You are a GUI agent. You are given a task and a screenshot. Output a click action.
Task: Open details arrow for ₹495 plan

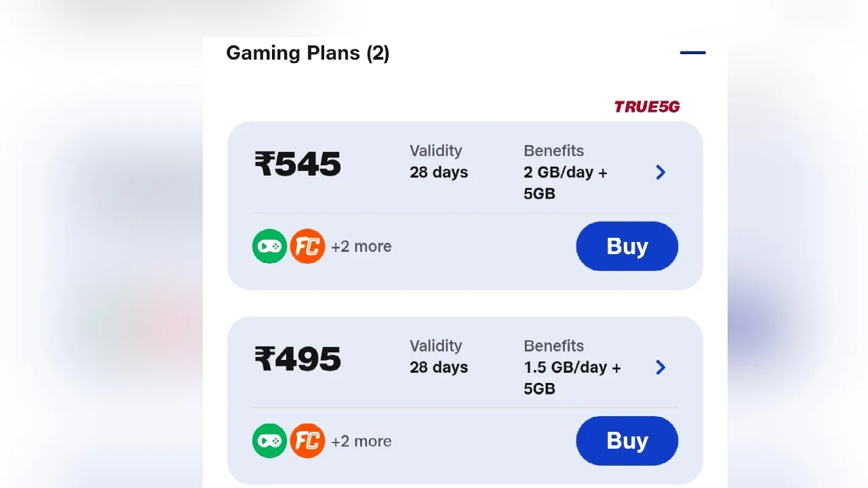660,367
